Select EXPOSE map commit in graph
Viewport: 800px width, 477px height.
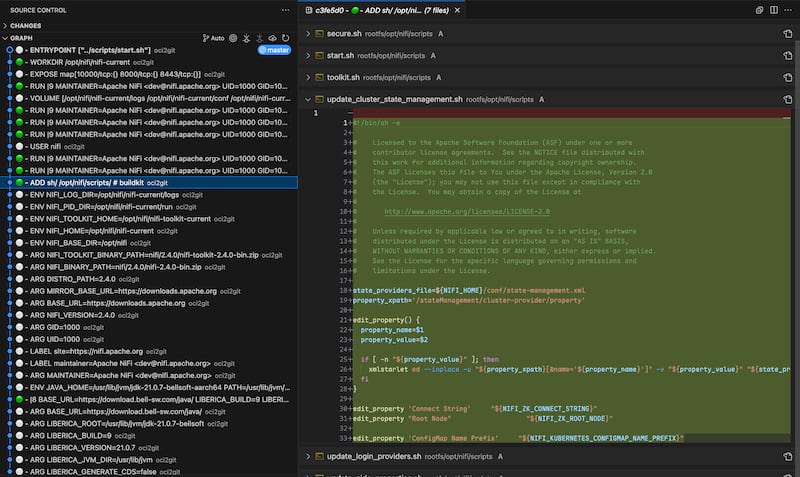(148, 74)
